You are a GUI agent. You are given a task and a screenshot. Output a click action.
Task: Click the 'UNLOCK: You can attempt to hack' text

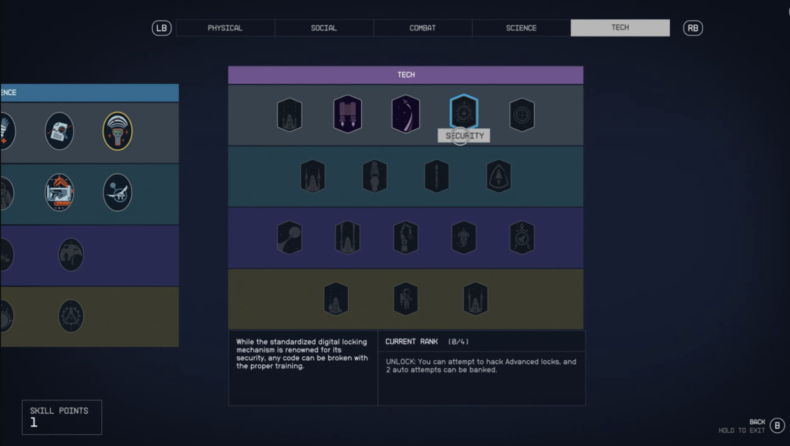point(481,366)
